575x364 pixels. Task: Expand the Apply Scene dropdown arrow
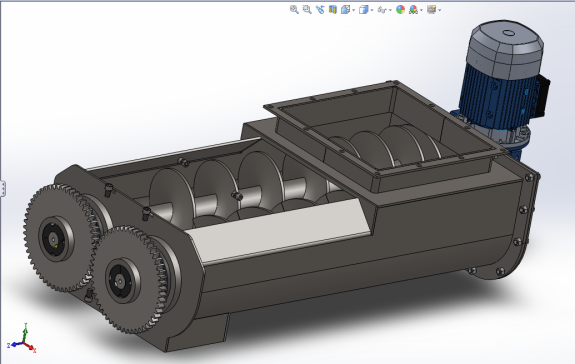coord(421,10)
